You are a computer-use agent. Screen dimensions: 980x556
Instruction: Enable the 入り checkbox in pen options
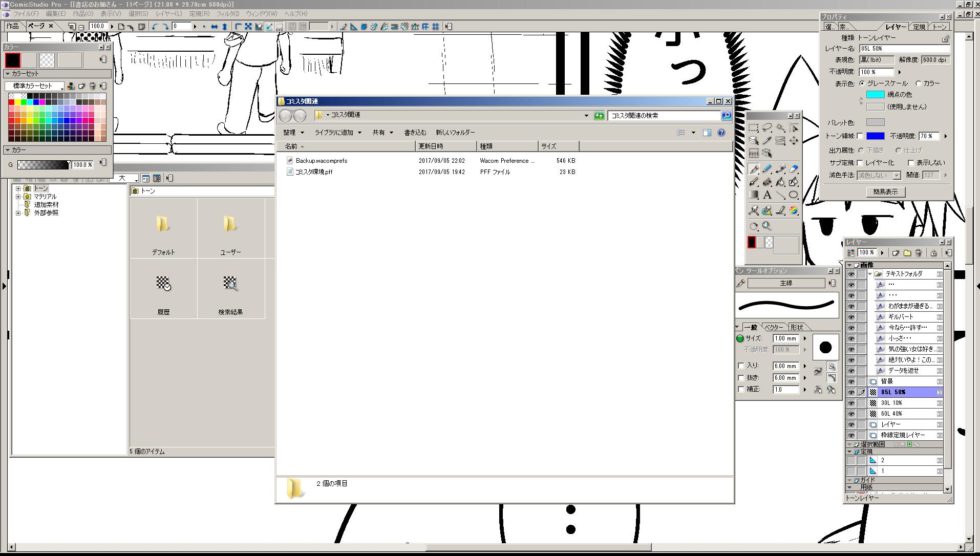[741, 366]
